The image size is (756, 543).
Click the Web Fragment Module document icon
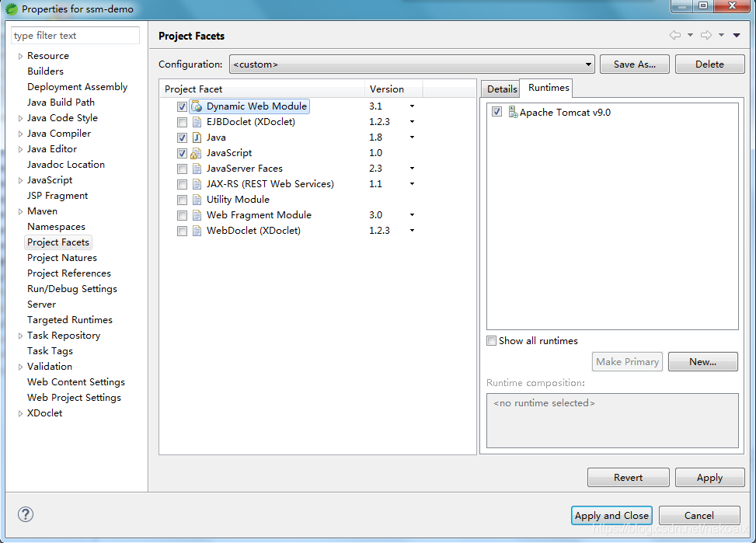coord(197,215)
